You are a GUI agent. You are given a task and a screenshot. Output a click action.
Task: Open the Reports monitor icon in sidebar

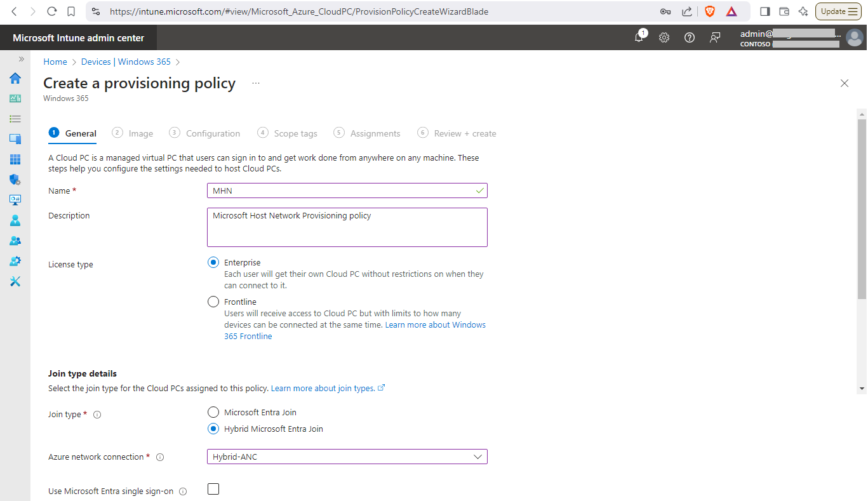[15, 200]
